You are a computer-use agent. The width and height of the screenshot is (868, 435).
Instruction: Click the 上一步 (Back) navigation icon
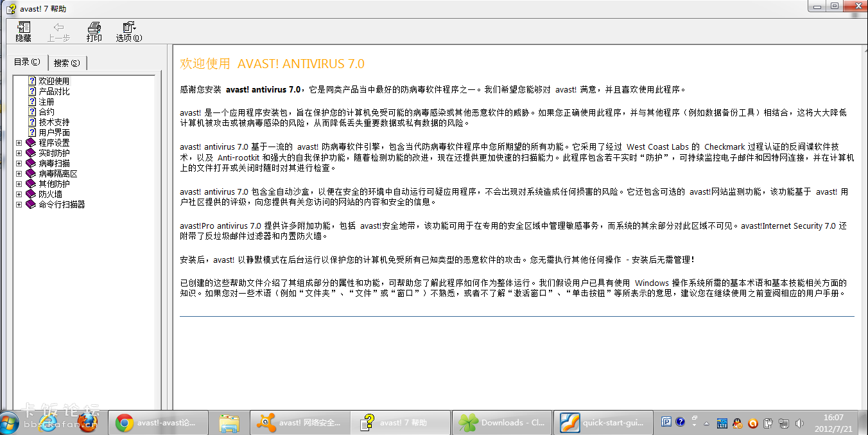click(x=58, y=30)
